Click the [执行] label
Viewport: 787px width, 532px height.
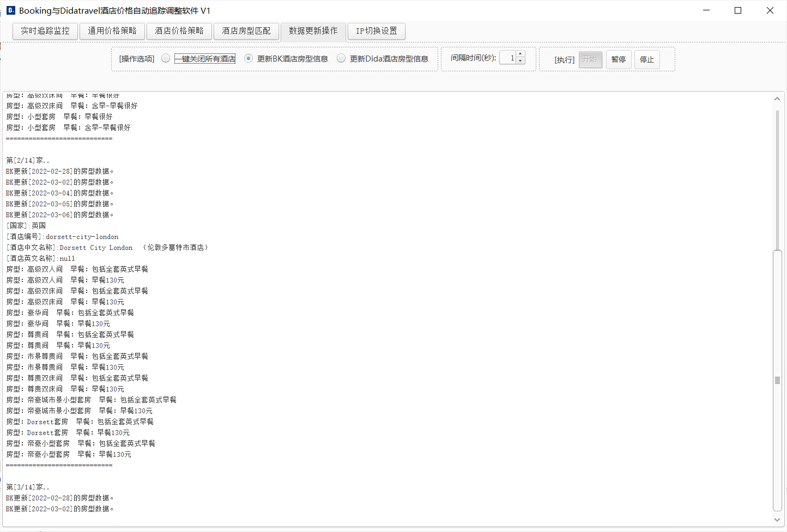tap(565, 60)
